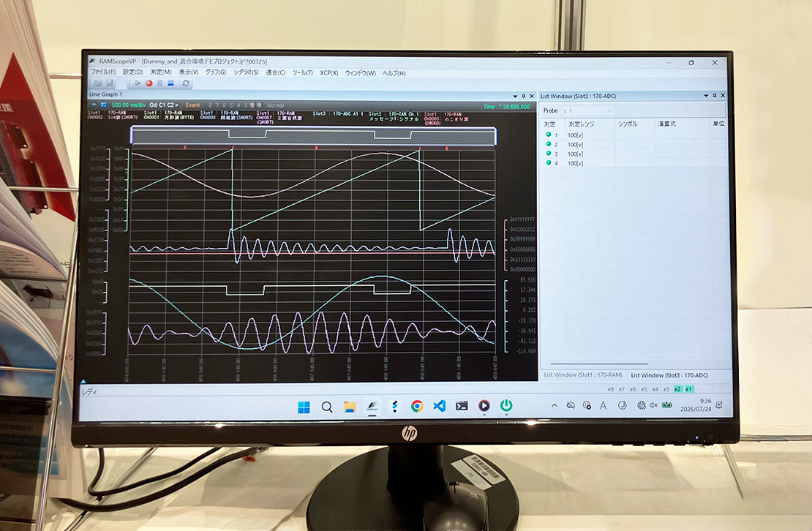Click the blue stop icon in the toolbar
This screenshot has height=531, width=812.
(171, 83)
